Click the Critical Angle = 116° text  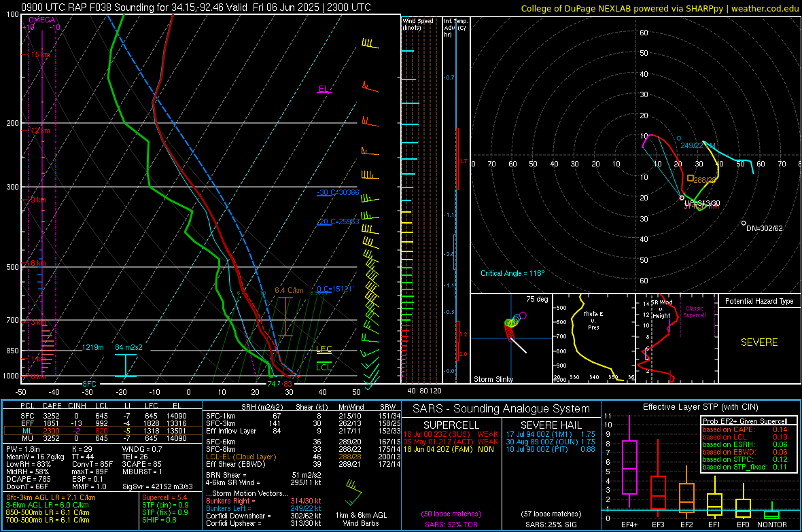[x=512, y=273]
